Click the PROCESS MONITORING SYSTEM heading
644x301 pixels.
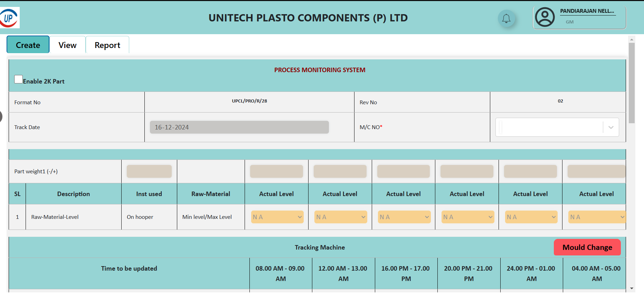320,70
